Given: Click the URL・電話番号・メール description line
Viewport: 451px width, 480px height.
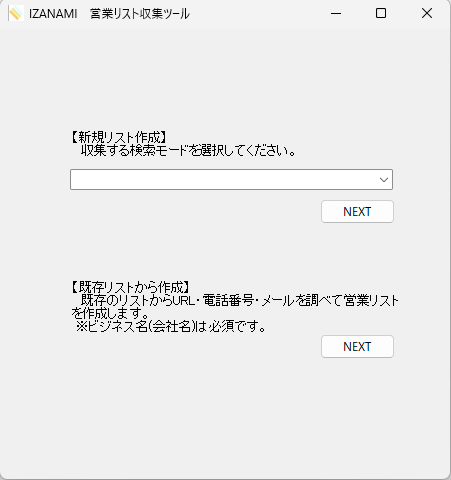Looking at the screenshot, I should click(x=240, y=301).
